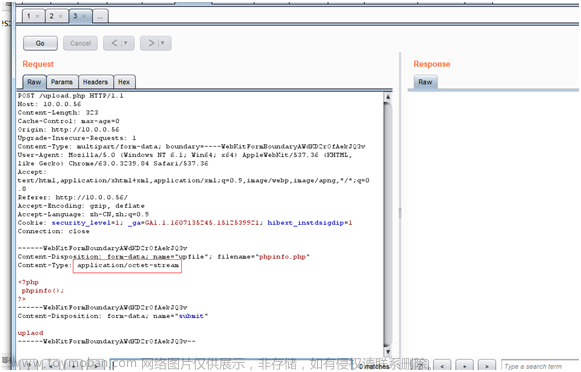Image resolution: width=581 pixels, height=372 pixels.
Task: Click the request scrollbar up arrow
Action: [388, 97]
